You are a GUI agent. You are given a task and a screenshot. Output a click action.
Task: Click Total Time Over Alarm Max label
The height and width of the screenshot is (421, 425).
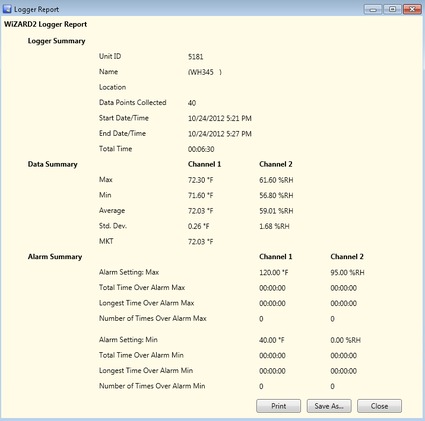(x=142, y=288)
